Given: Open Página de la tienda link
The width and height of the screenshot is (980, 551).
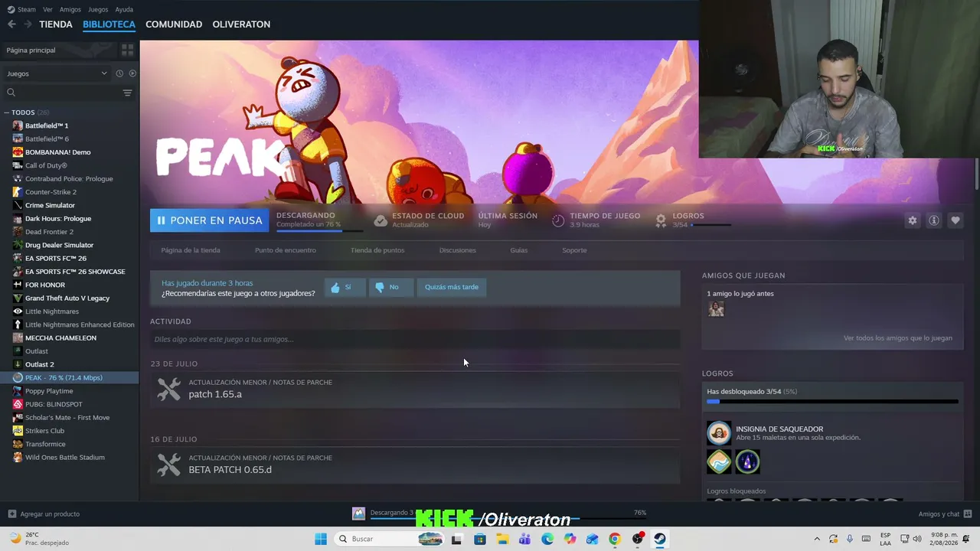Looking at the screenshot, I should click(191, 250).
